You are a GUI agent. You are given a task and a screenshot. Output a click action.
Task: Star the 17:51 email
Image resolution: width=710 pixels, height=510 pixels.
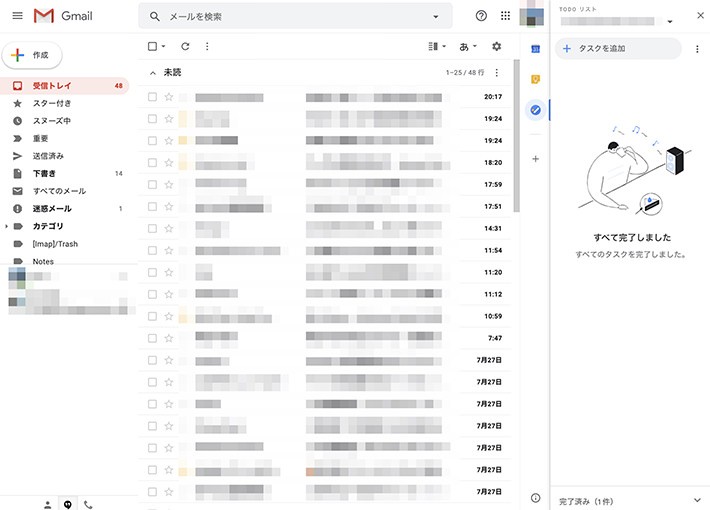(169, 207)
